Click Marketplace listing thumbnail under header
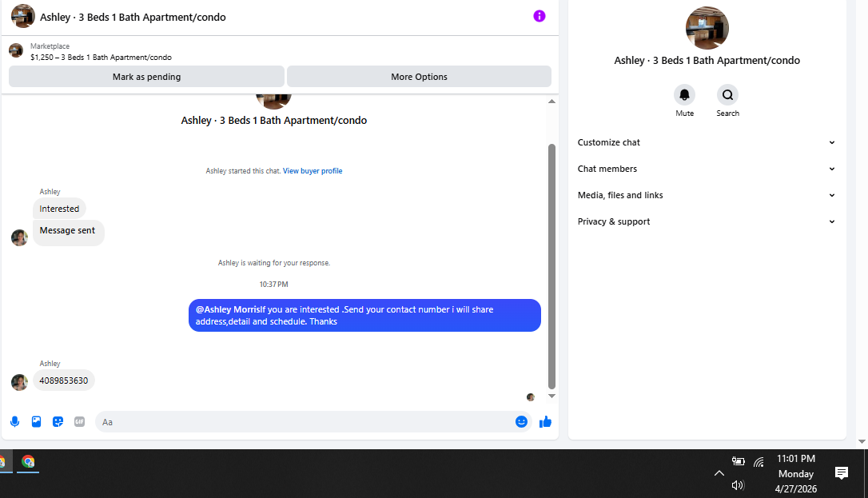Viewport: 868px width, 498px height. [x=16, y=50]
